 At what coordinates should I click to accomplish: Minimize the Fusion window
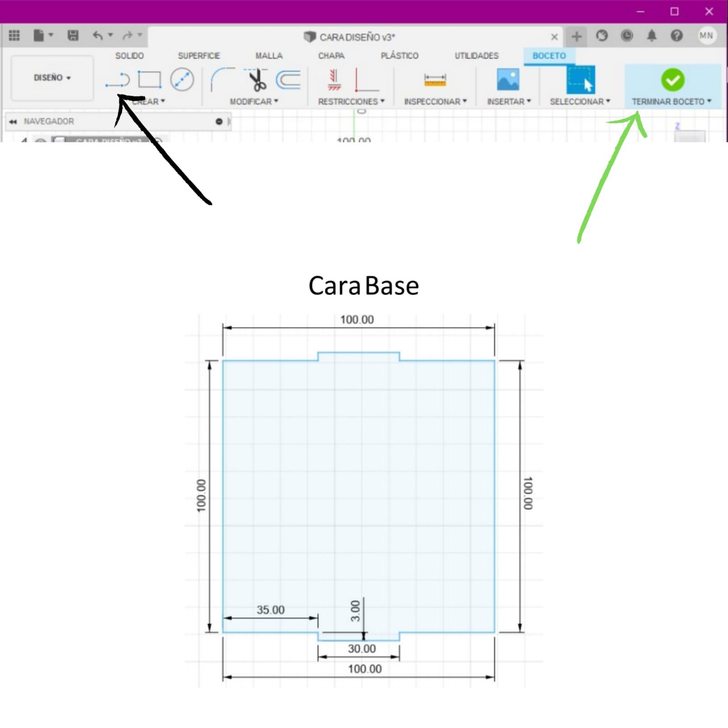point(640,11)
